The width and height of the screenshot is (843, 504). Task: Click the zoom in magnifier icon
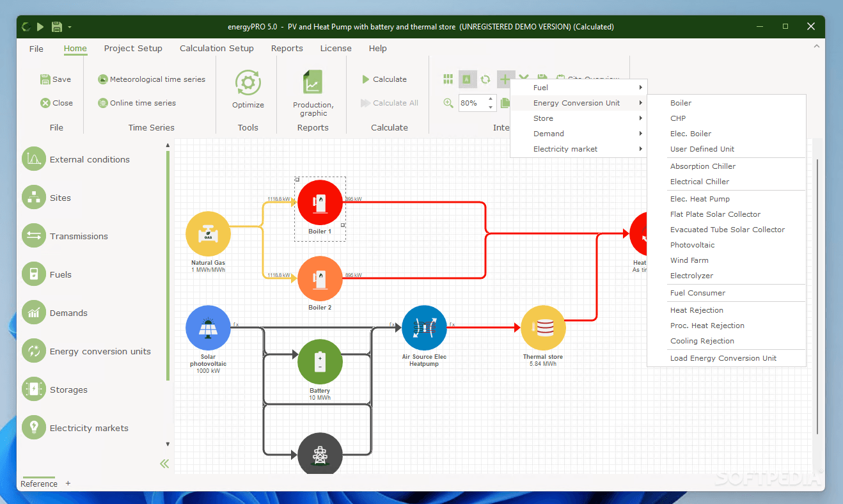click(448, 103)
